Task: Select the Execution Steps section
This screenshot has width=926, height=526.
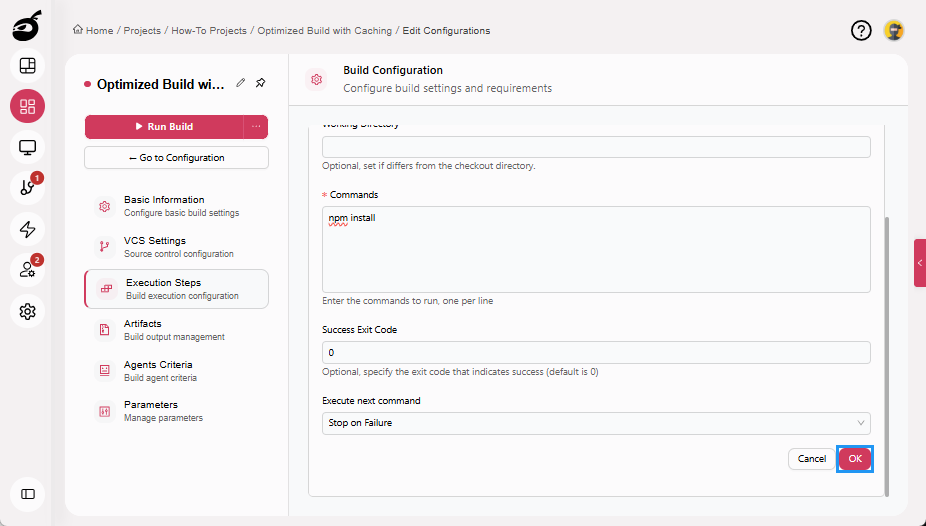Action: point(176,289)
